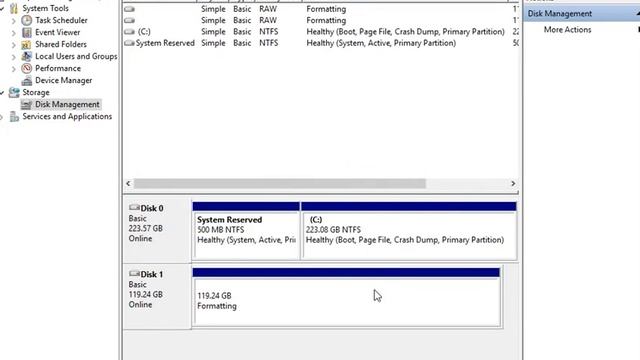The image size is (640, 360).
Task: Select System Tools tree label
Action: pyautogui.click(x=45, y=8)
